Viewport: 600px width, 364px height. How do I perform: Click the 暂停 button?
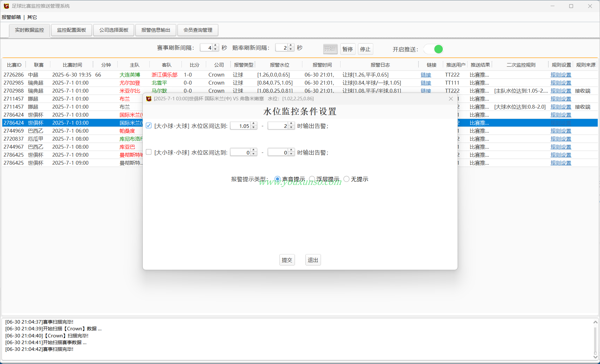(348, 49)
